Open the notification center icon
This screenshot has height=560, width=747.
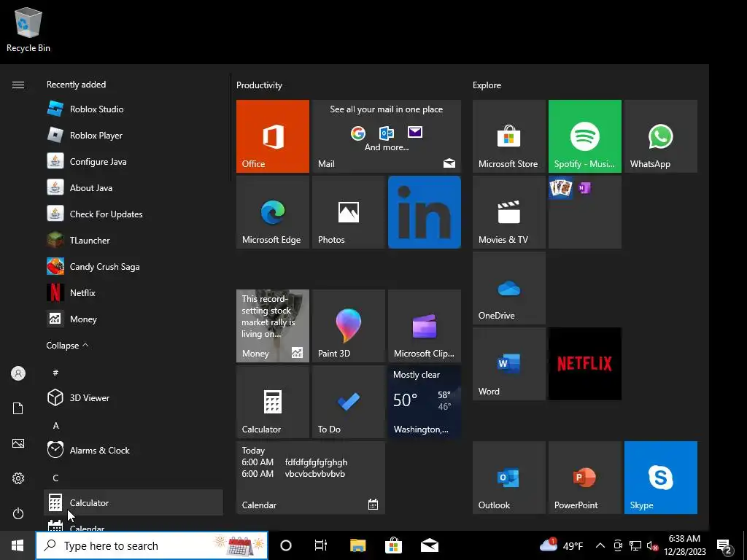pyautogui.click(x=724, y=545)
